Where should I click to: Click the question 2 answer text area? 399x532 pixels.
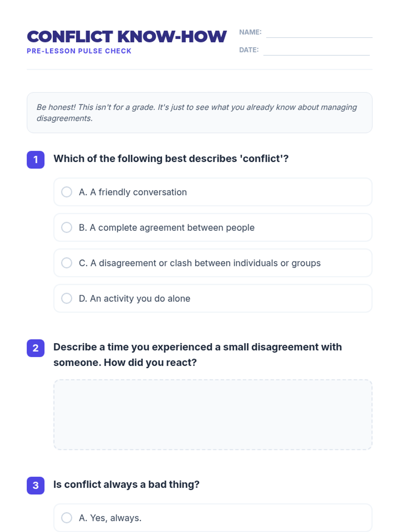pos(213,415)
